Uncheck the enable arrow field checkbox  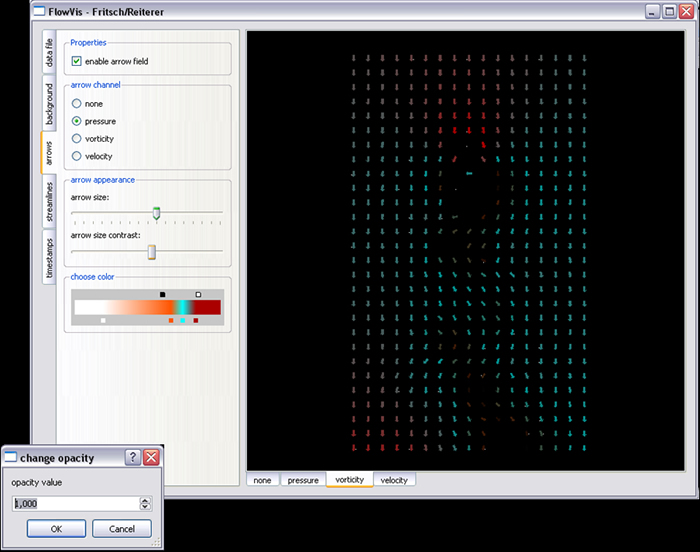pyautogui.click(x=77, y=62)
